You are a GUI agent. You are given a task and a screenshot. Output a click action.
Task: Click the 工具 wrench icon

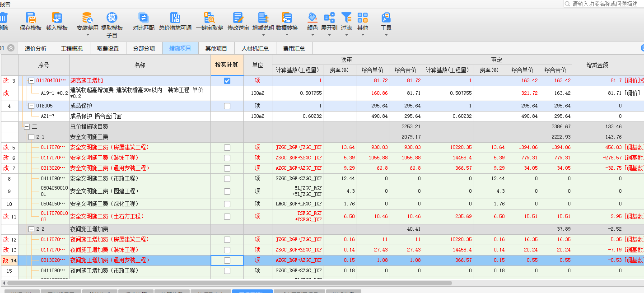pos(386,18)
